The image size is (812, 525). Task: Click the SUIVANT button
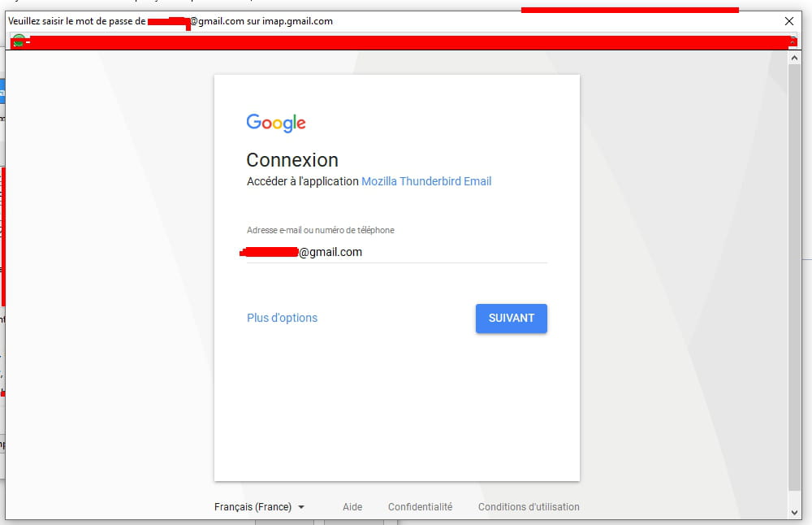point(511,319)
